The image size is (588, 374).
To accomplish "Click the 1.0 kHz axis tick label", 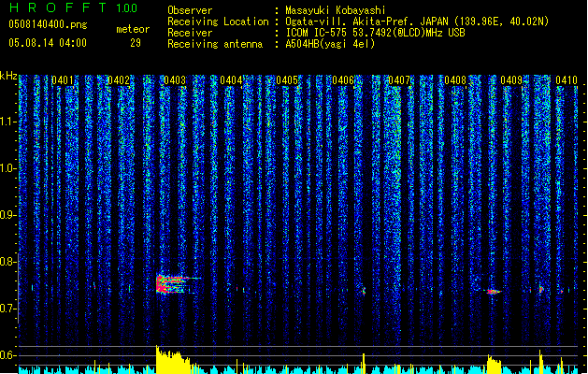I will pyautogui.click(x=8, y=168).
